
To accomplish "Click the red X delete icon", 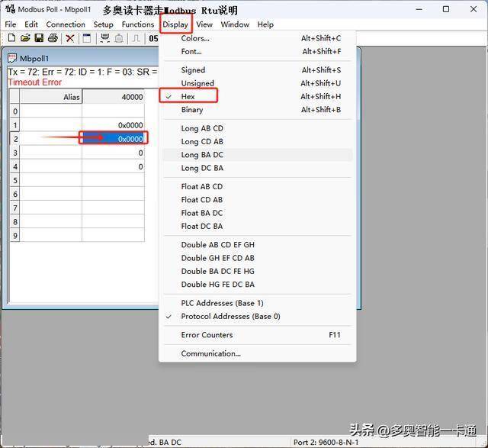I will [70, 38].
